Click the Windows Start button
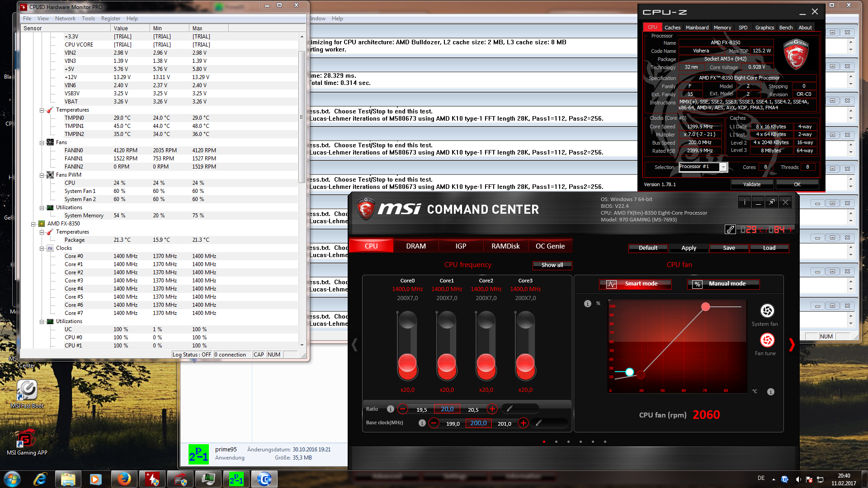 click(12, 479)
